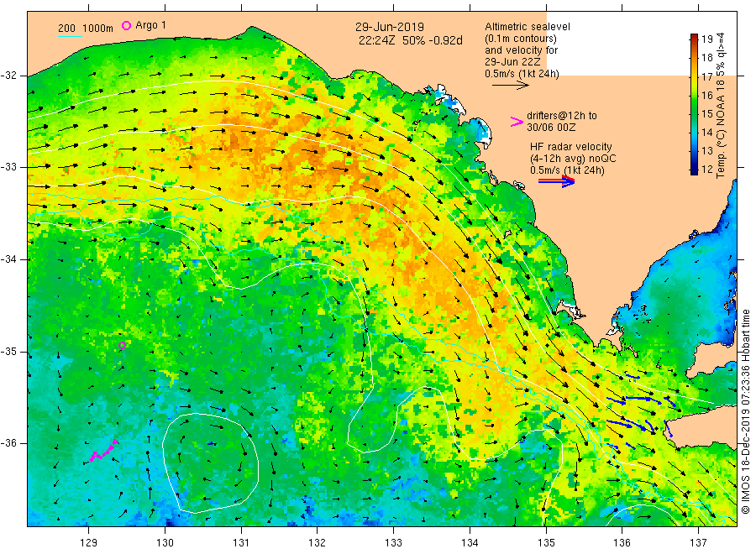Click the longitude label 129

(x=89, y=543)
